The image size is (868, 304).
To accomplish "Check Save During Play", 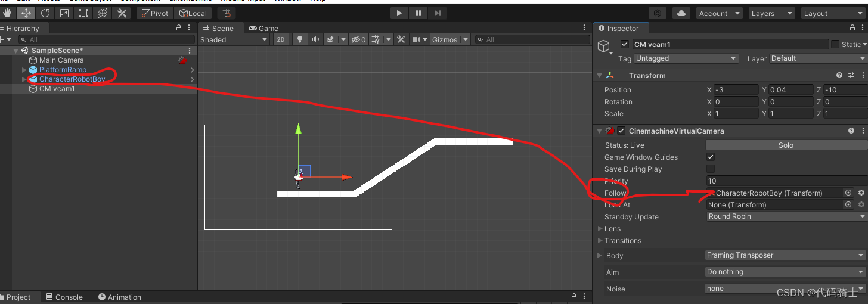I will point(710,169).
